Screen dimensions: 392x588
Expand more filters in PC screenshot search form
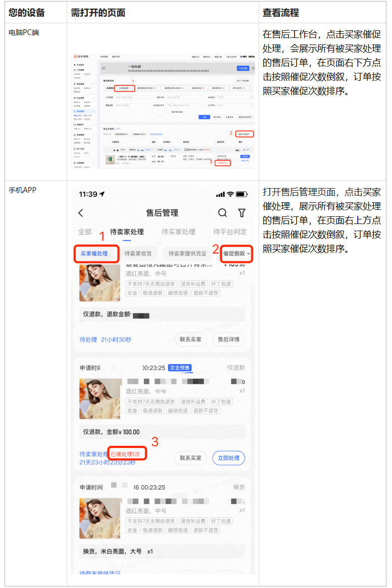(x=178, y=112)
